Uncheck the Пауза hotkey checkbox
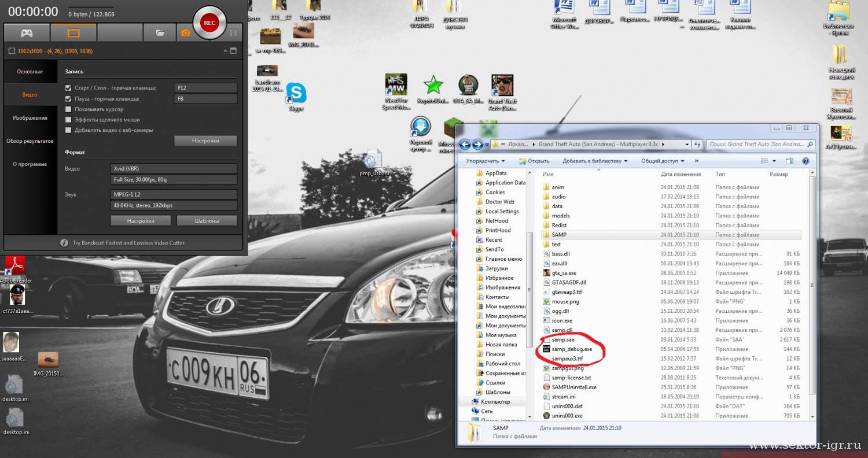The width and height of the screenshot is (868, 458). pos(68,99)
